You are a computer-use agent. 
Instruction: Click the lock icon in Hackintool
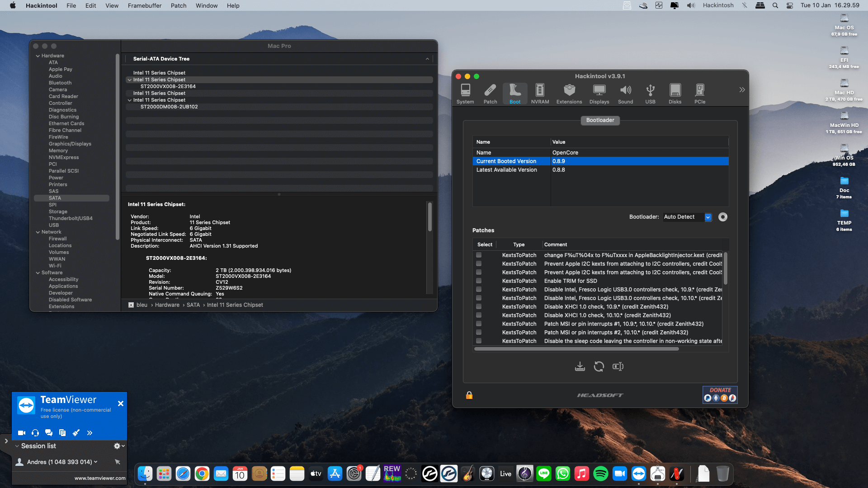click(x=469, y=395)
